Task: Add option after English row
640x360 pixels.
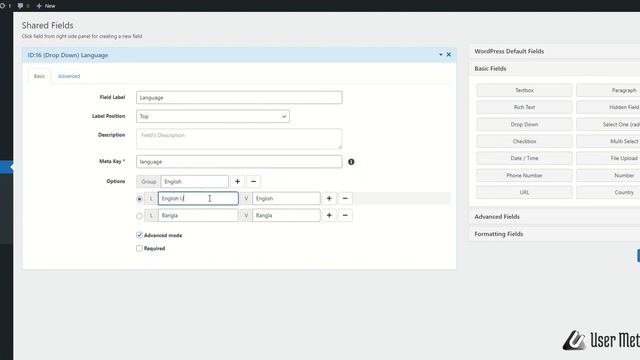Action: tap(329, 198)
